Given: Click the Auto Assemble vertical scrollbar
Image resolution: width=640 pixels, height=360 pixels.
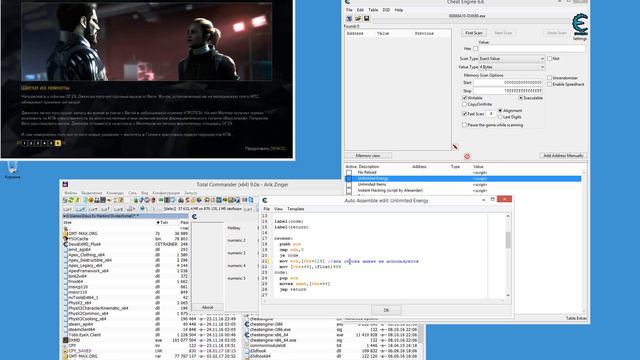Looking at the screenshot, I should click(x=508, y=256).
